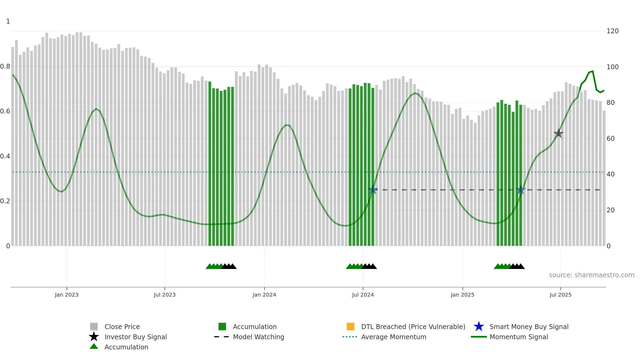Click the black star marker near Jul 2025
The image size is (644, 362).
[558, 133]
